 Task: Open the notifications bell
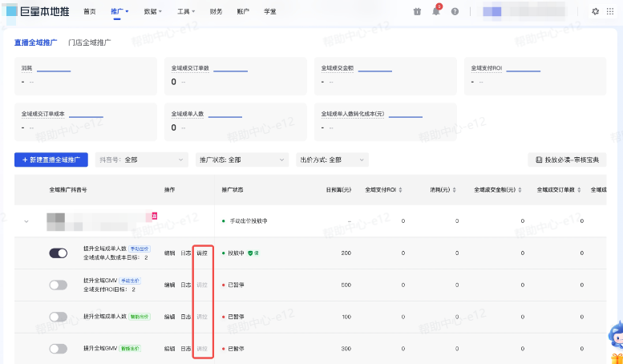click(436, 11)
